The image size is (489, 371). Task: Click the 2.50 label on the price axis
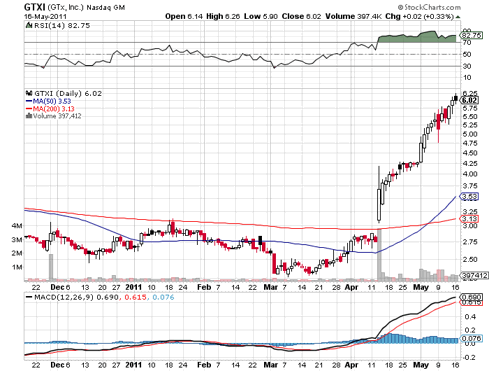click(x=470, y=259)
